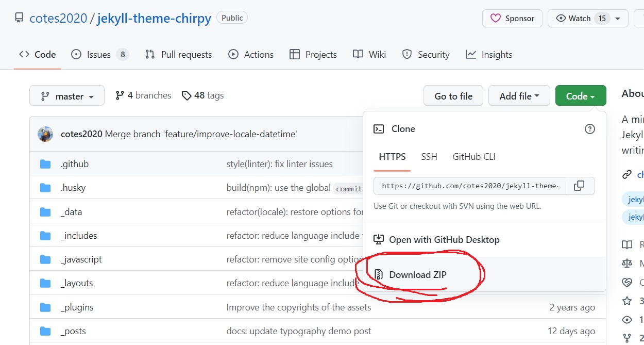
Task: Select the GitHub CLI clone tab
Action: [x=474, y=157]
